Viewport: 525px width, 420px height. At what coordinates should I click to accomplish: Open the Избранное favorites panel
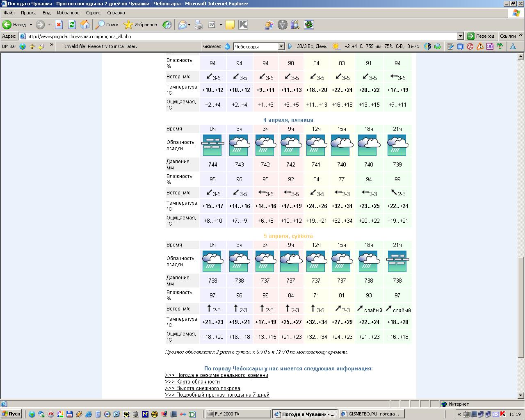pos(140,25)
